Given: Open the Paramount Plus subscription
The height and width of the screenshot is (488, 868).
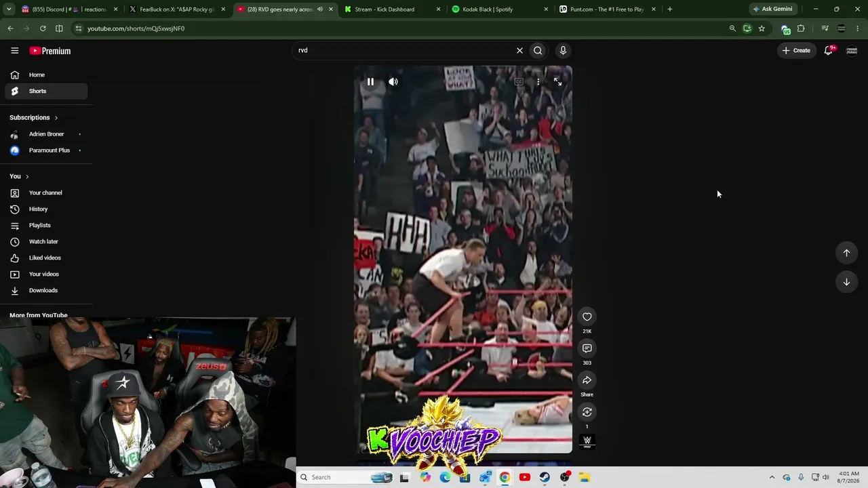Looking at the screenshot, I should point(46,150).
